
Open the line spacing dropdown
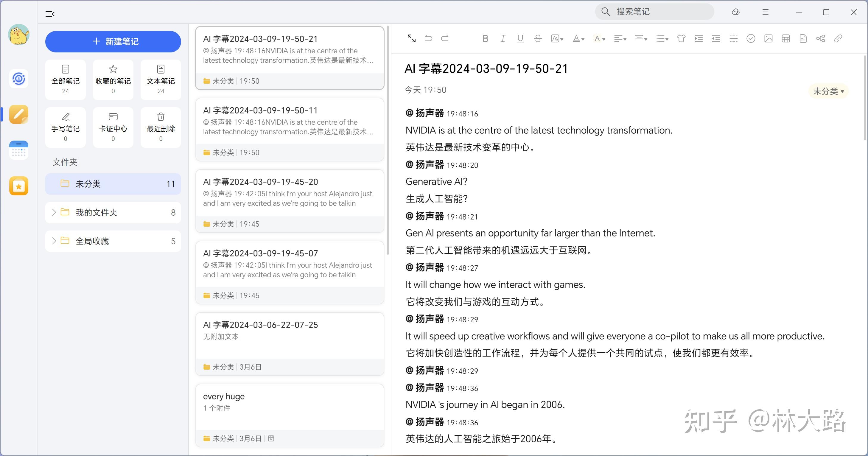(x=641, y=38)
